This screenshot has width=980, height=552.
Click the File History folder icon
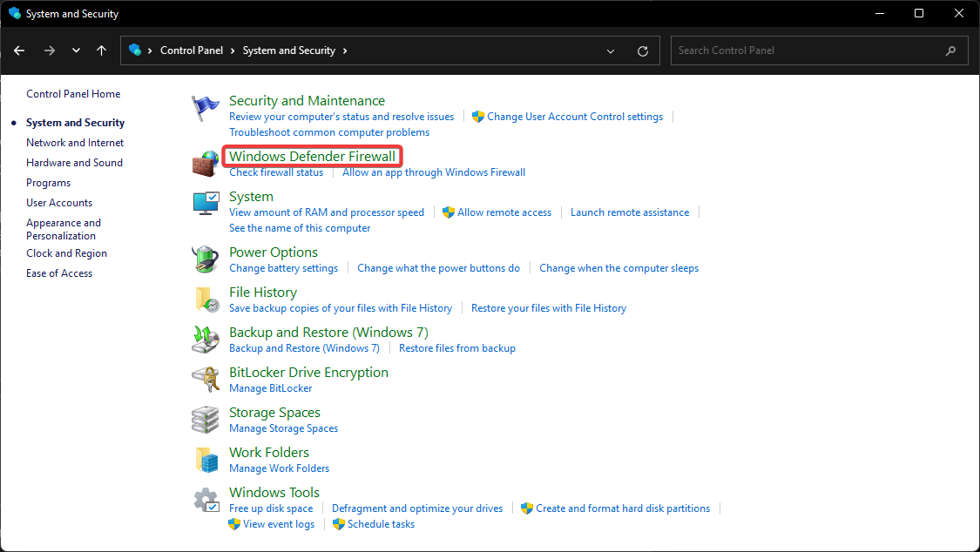(205, 300)
